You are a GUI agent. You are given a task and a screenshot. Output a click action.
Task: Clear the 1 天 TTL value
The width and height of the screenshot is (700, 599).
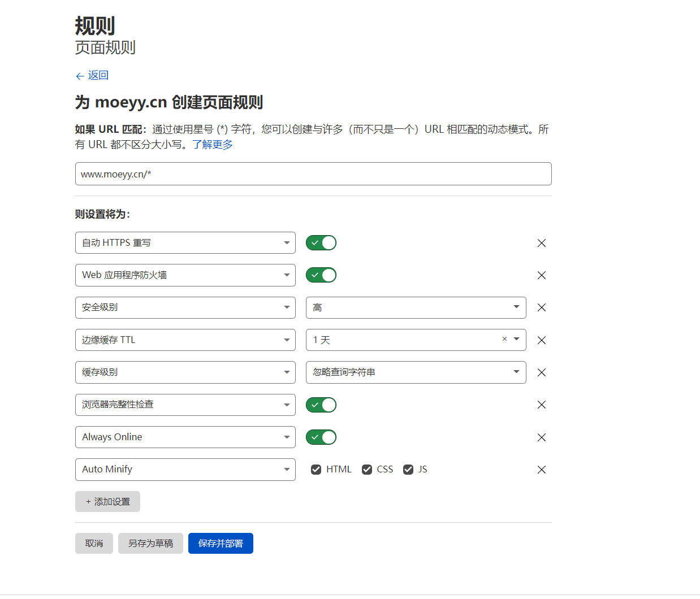pyautogui.click(x=504, y=339)
